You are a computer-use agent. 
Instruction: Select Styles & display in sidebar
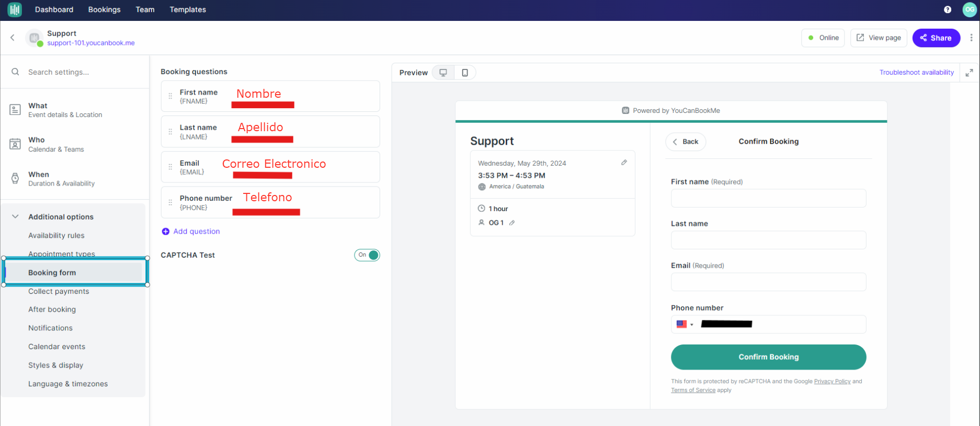55,365
